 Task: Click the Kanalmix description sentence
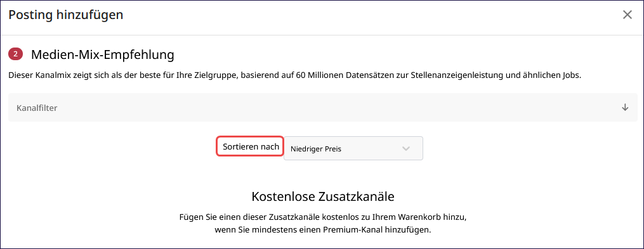click(x=295, y=76)
